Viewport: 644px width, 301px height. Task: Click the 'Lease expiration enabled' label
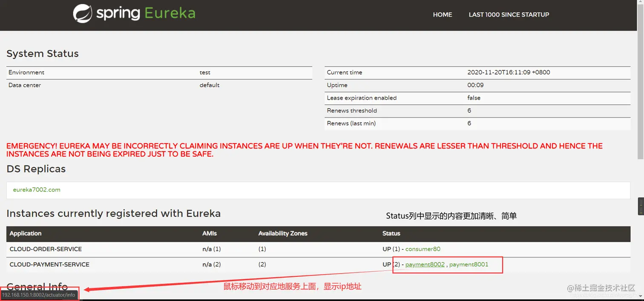[362, 98]
